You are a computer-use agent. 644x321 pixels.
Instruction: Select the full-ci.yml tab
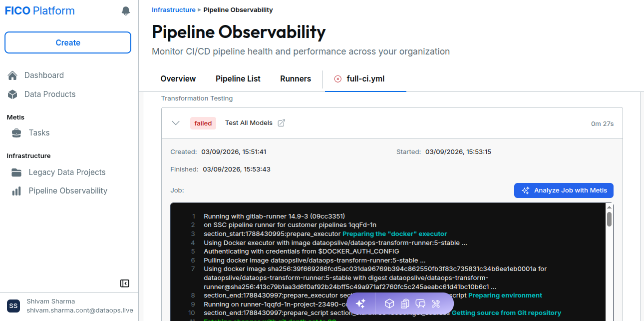point(365,79)
